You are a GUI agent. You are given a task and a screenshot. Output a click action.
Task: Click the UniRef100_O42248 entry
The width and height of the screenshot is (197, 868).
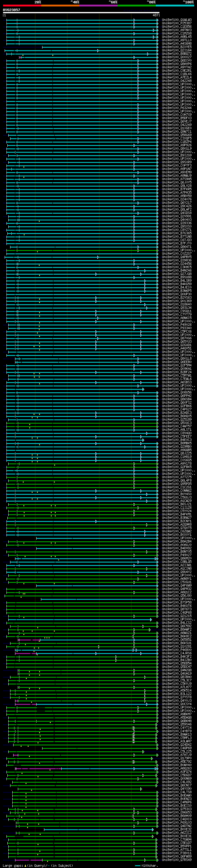coord(177,81)
